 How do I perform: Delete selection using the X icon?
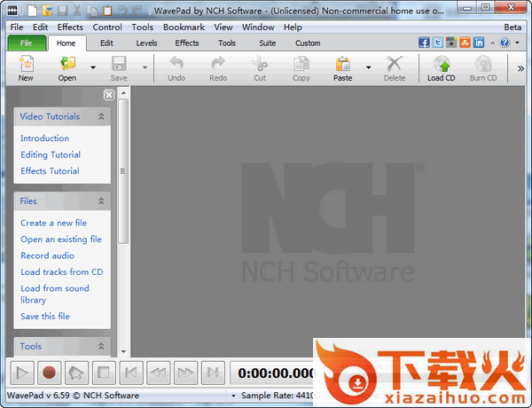395,68
